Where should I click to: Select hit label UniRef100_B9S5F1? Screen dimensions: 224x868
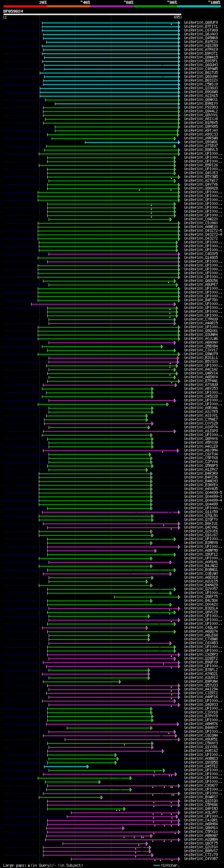coord(201,61)
